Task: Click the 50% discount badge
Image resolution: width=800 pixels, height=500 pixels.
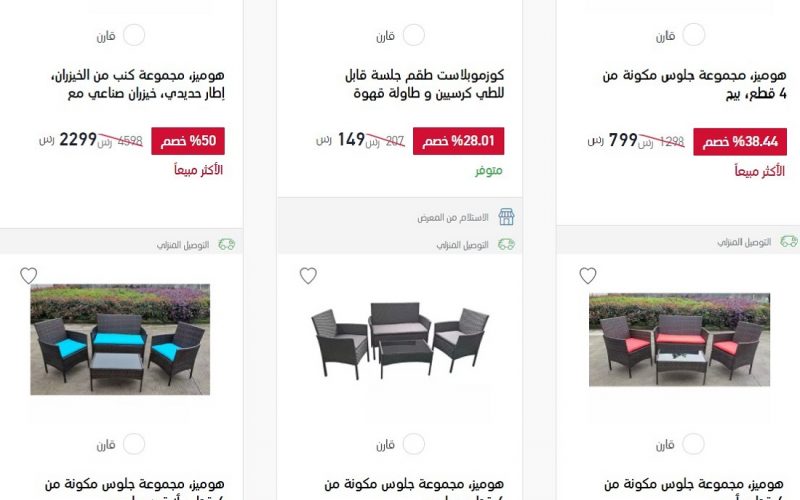Action: [x=188, y=141]
